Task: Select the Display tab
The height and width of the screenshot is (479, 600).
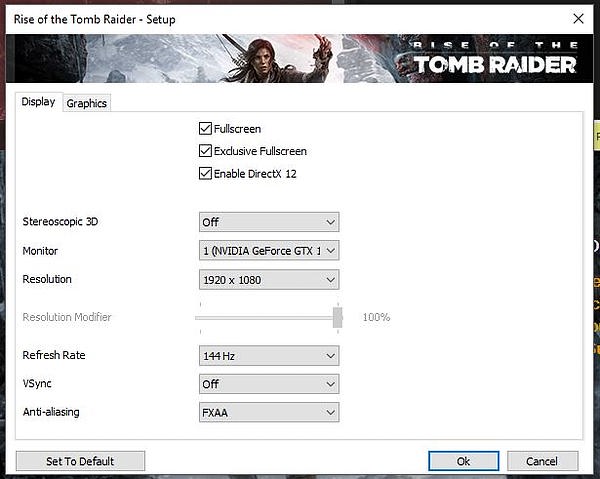Action: click(x=38, y=102)
